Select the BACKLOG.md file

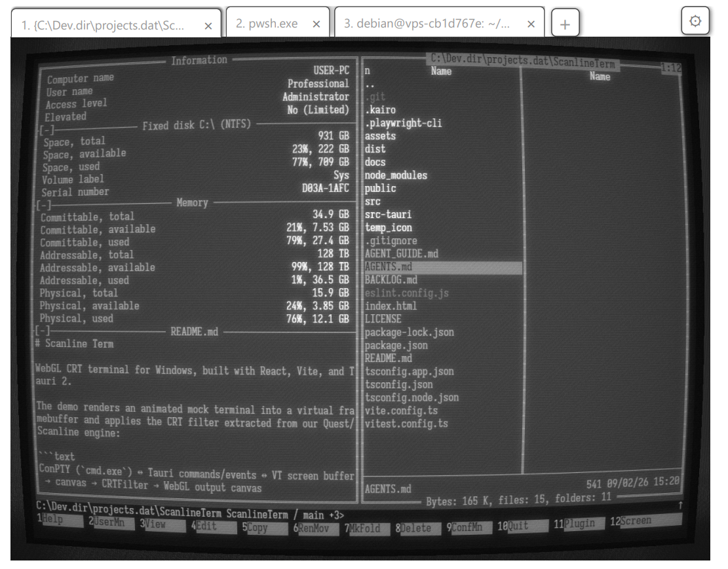391,280
